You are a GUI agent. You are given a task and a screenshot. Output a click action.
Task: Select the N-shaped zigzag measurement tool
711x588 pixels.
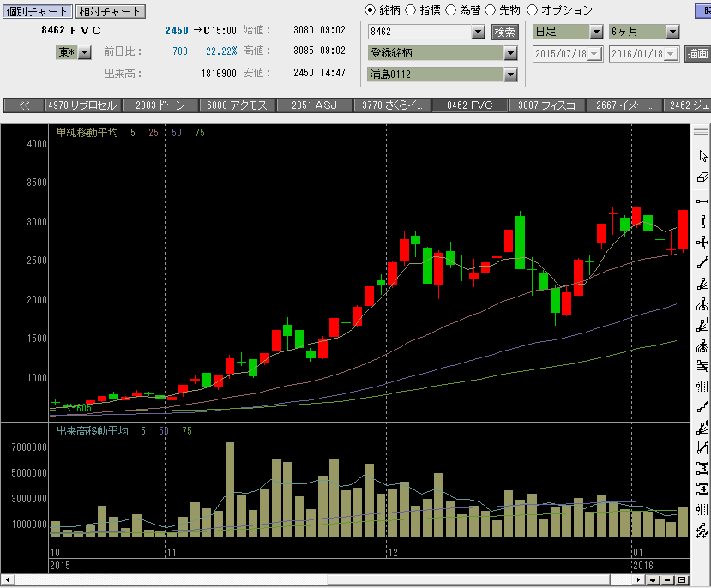702,448
